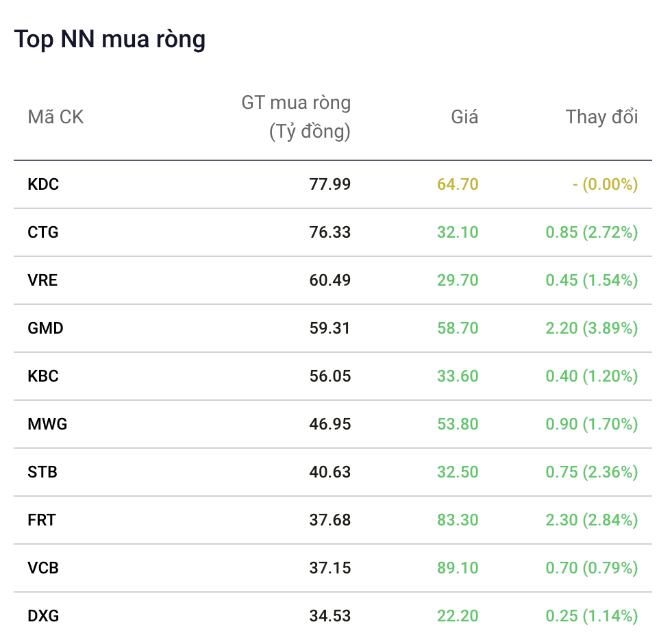Open the CTG stock ticker
Viewport: 659px width, 644px height.
click(x=43, y=232)
